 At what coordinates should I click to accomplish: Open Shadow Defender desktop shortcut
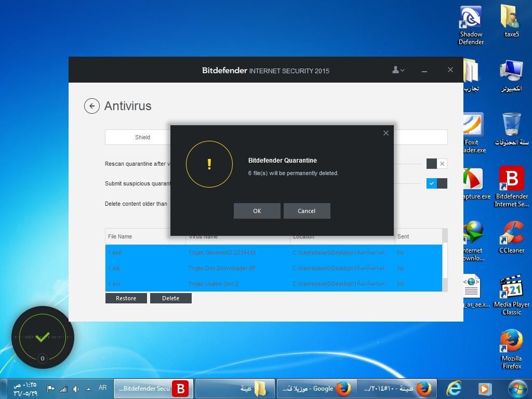471,25
